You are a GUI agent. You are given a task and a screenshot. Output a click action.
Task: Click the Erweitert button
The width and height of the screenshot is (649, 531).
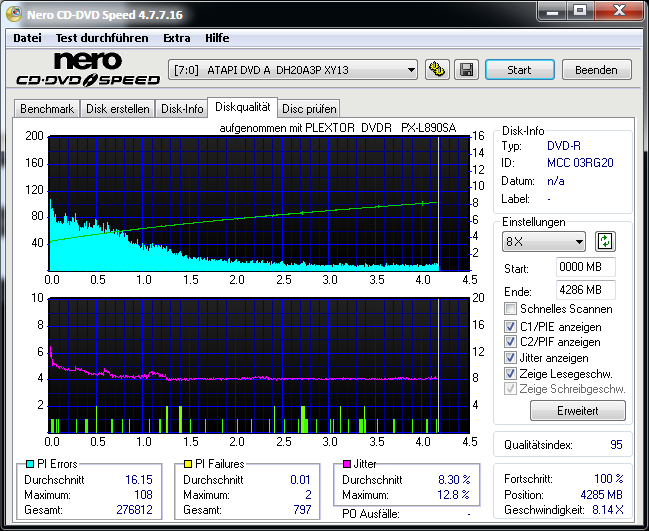point(578,411)
